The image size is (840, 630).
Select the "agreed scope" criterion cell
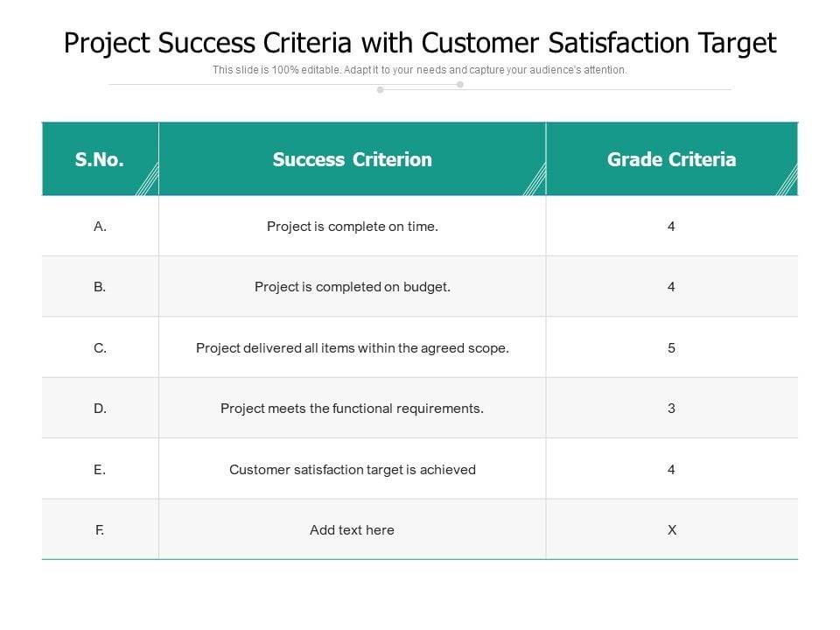click(x=352, y=348)
